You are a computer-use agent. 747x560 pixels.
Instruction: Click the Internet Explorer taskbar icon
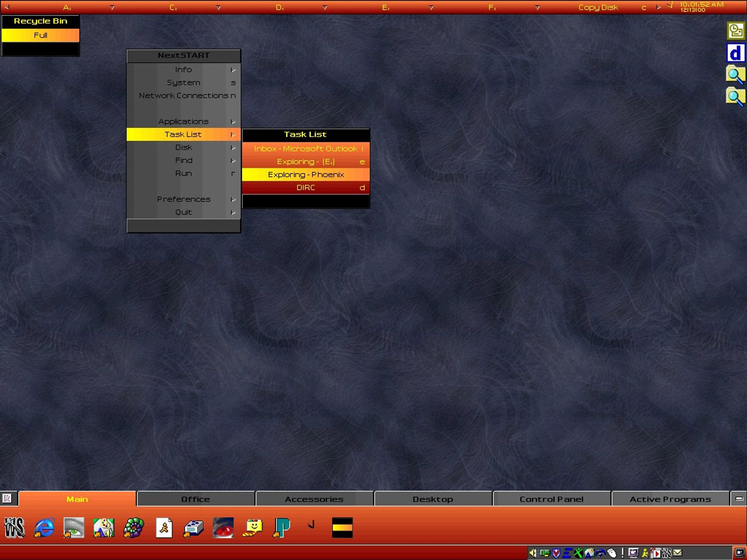pos(44,527)
